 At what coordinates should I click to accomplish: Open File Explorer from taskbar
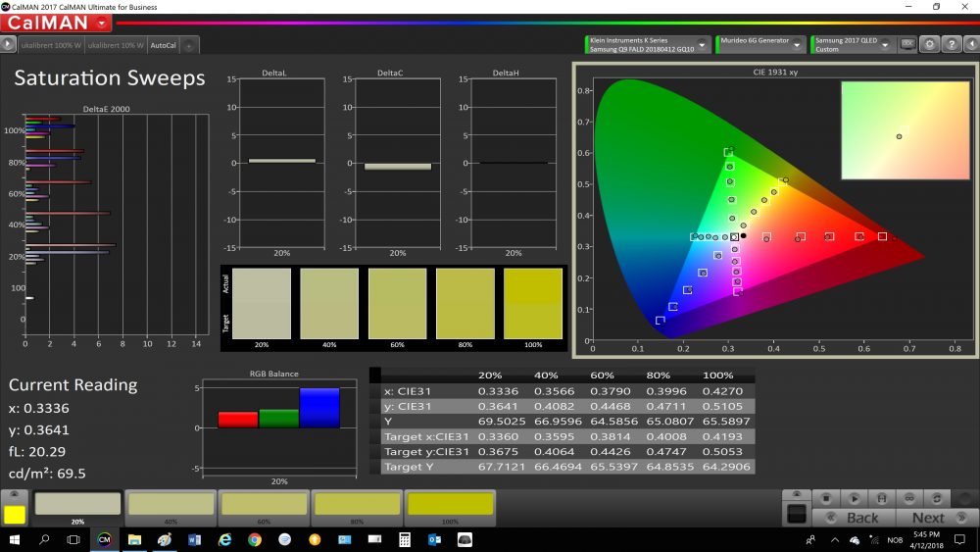(134, 539)
